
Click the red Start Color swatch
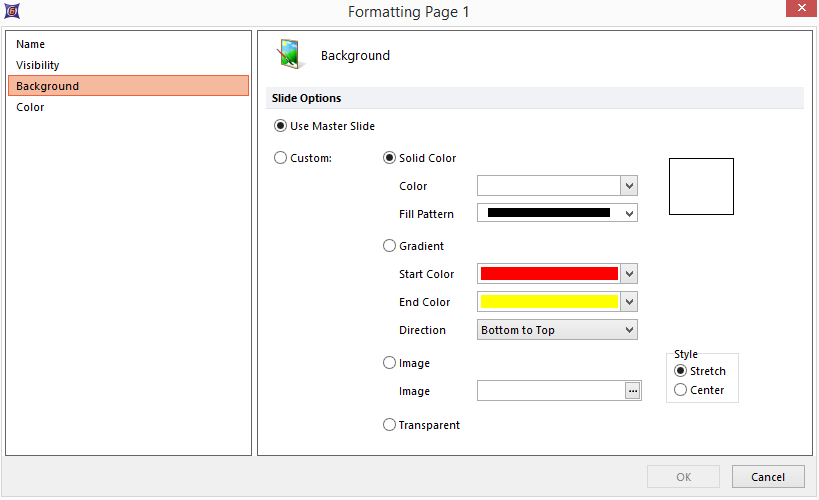(549, 274)
